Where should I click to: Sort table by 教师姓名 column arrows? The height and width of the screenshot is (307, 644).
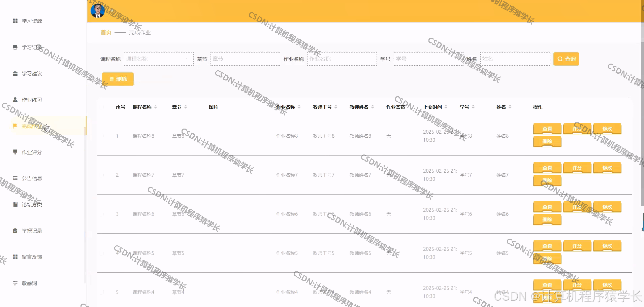tap(373, 107)
